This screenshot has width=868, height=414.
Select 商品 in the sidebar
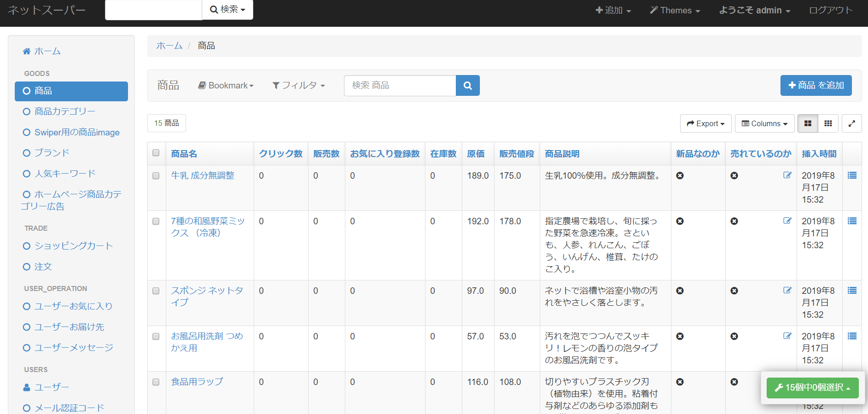pos(71,91)
